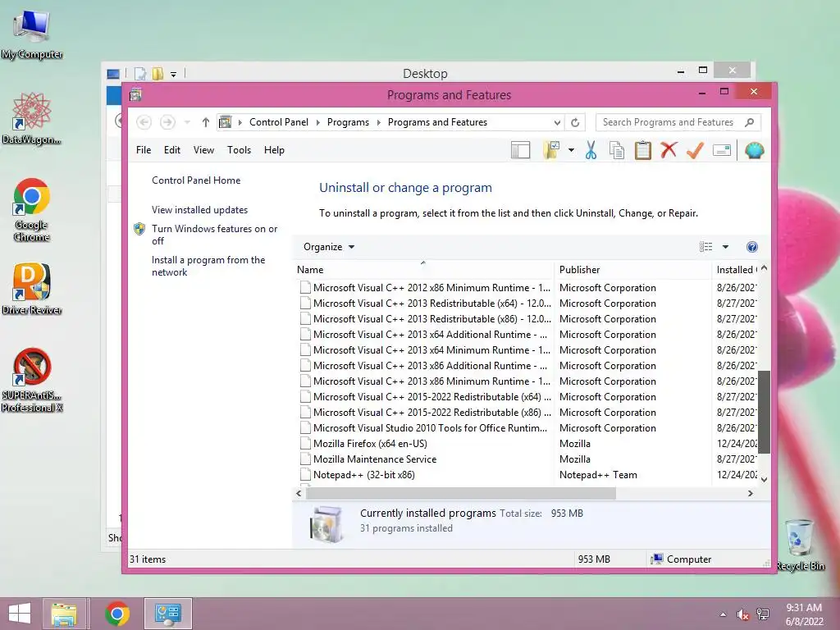
Task: Sort by the Name column header
Action: pos(423,270)
